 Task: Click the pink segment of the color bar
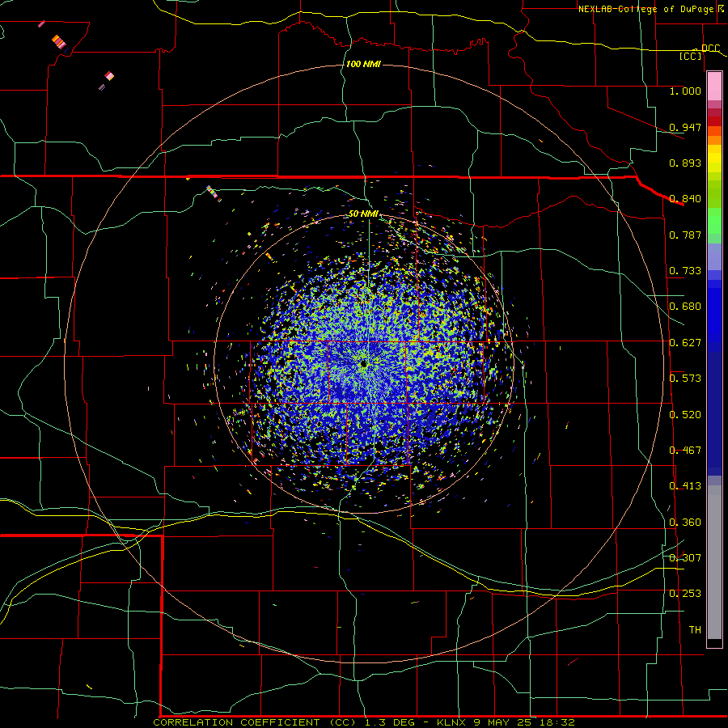[x=714, y=87]
